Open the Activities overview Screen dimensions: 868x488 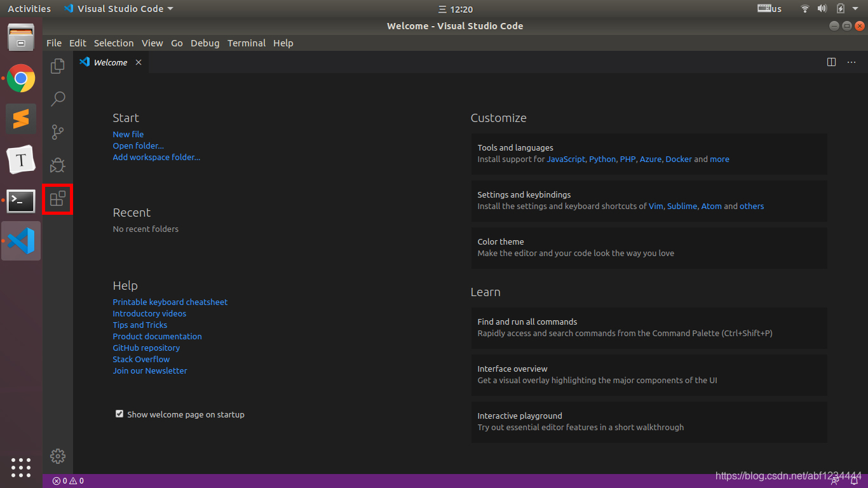point(29,9)
